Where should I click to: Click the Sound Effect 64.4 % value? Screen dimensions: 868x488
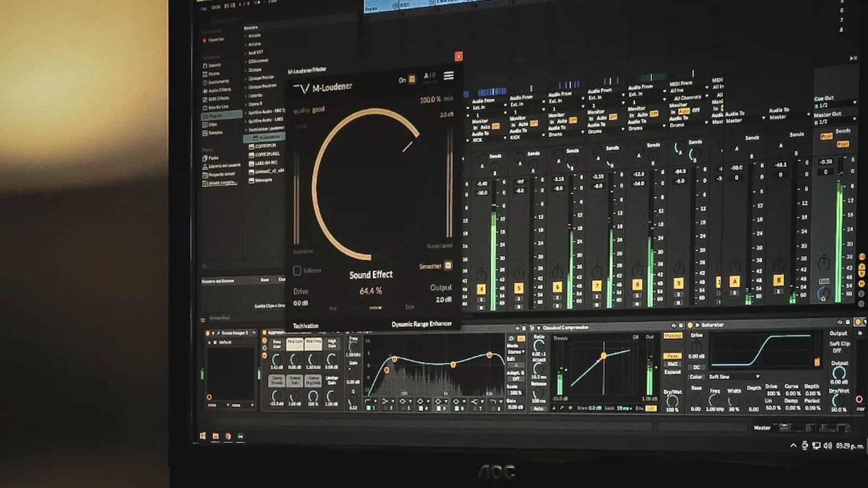tap(371, 291)
